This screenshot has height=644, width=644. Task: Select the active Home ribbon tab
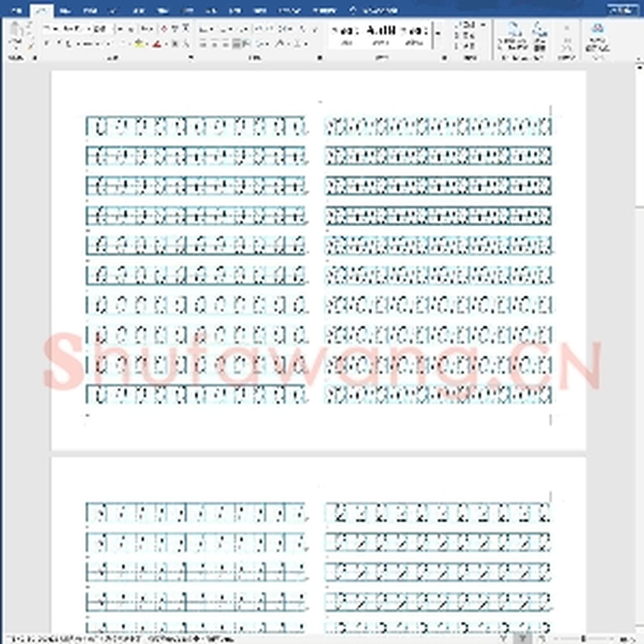point(42,10)
